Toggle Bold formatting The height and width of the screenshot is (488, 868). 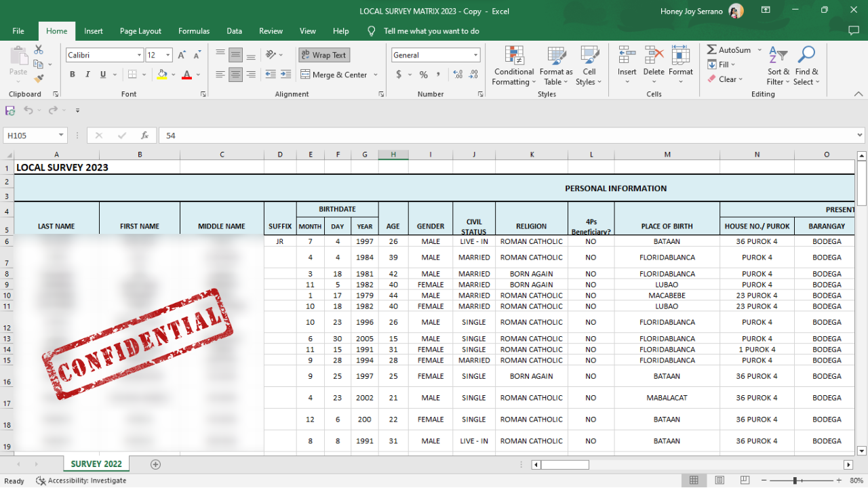pos(73,75)
